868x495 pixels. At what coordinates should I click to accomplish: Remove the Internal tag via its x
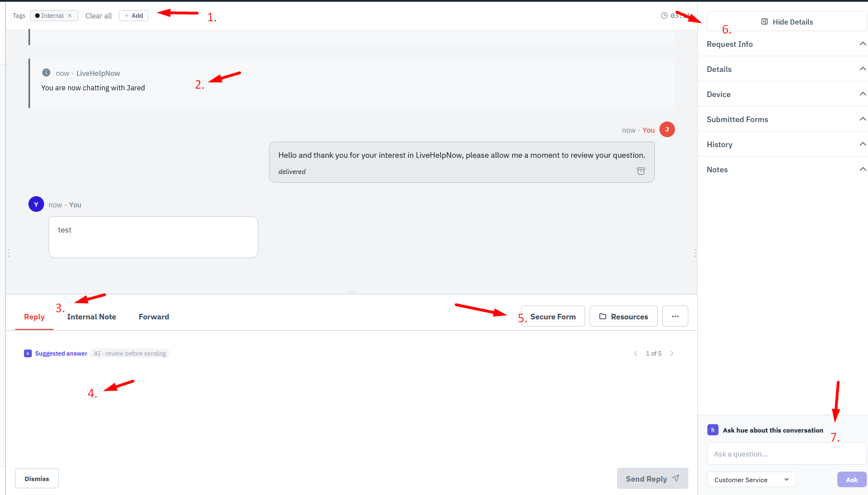click(x=70, y=16)
